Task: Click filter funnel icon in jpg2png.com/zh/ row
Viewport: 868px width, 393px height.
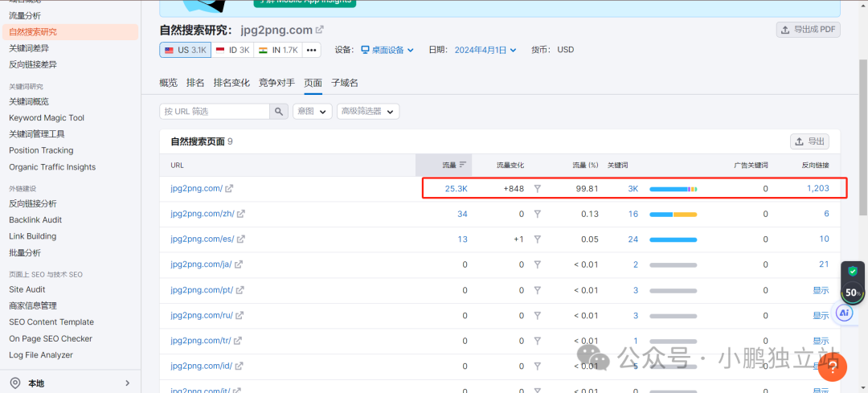Action: point(537,214)
